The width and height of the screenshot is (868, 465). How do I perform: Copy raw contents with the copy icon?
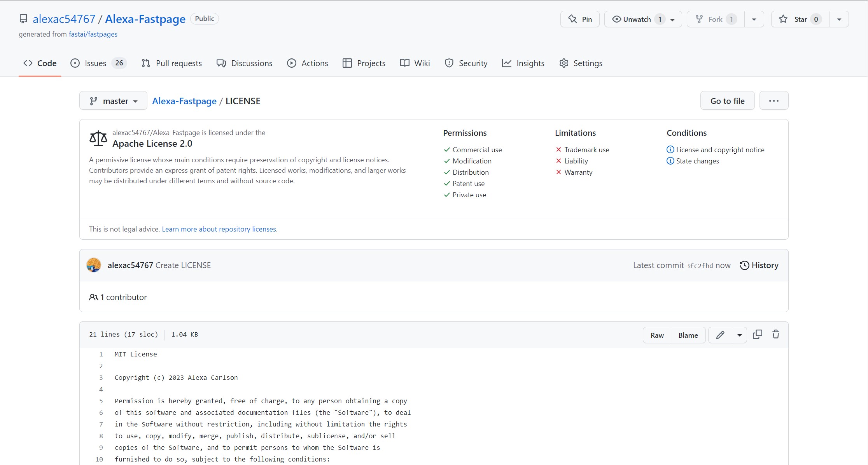(757, 334)
